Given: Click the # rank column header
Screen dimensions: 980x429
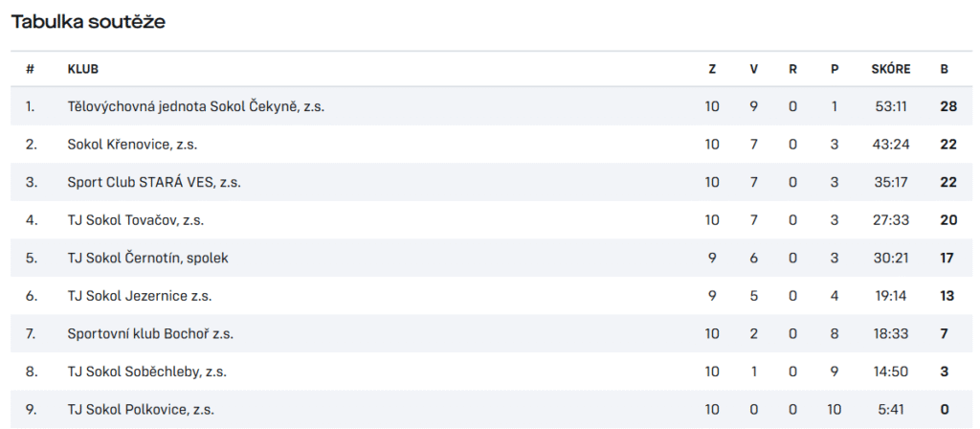Looking at the screenshot, I should pos(30,69).
